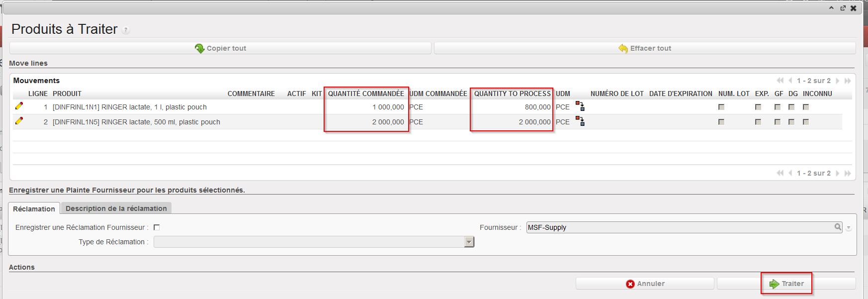Click the pencil edit icon for line 1

coord(19,106)
